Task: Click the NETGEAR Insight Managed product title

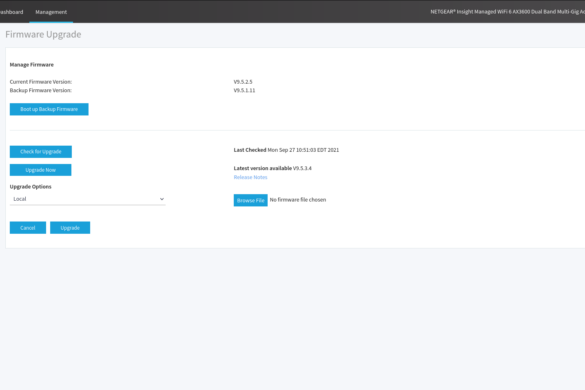Action: (x=507, y=12)
